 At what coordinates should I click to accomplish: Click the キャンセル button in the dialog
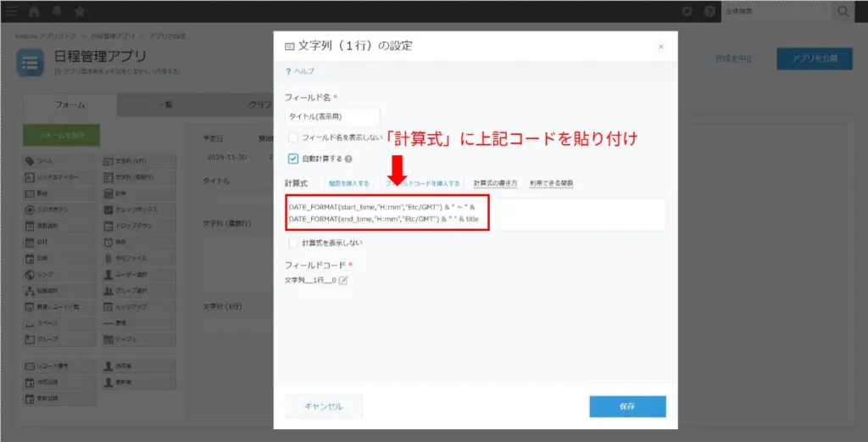point(323,406)
